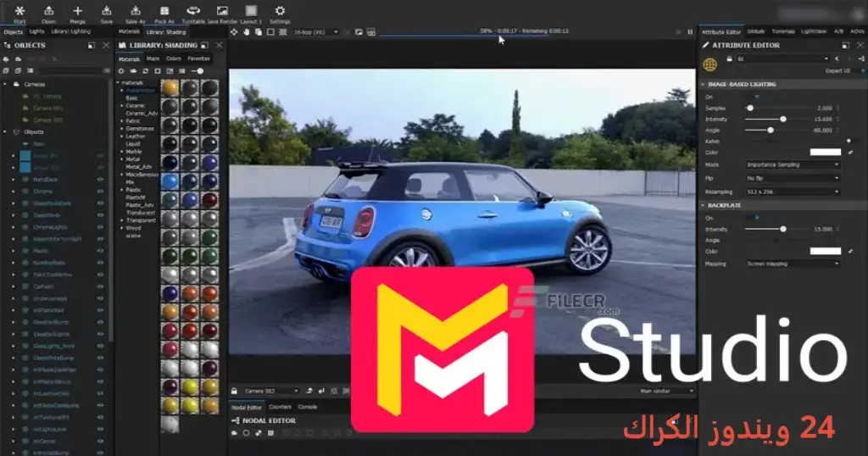Click the eyedropper next to IBL Color
This screenshot has height=456, width=868.
click(851, 153)
